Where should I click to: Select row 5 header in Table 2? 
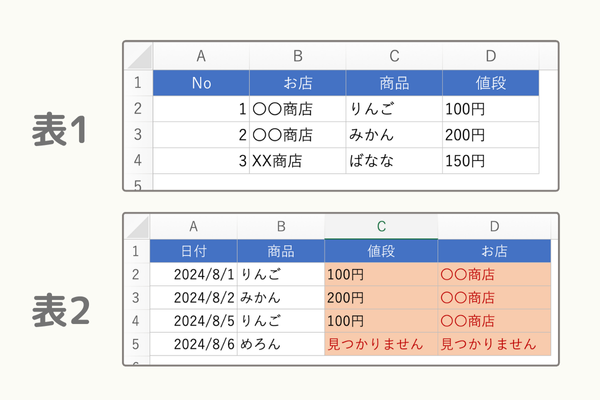(x=137, y=344)
